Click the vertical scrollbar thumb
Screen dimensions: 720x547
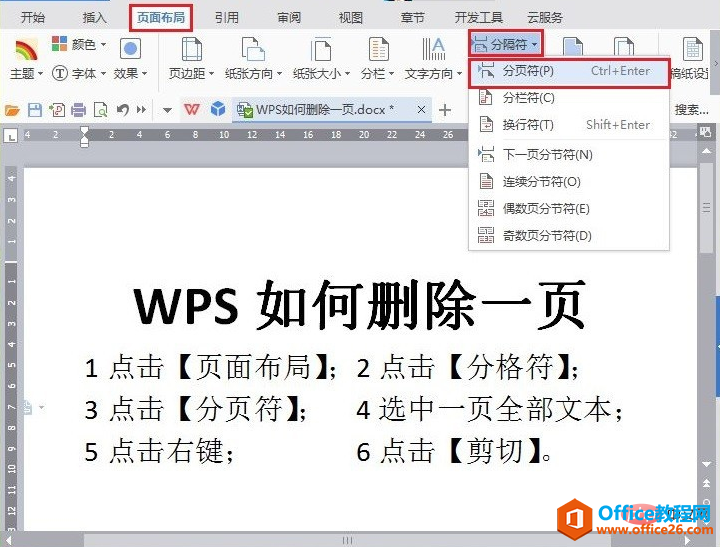coord(707,208)
